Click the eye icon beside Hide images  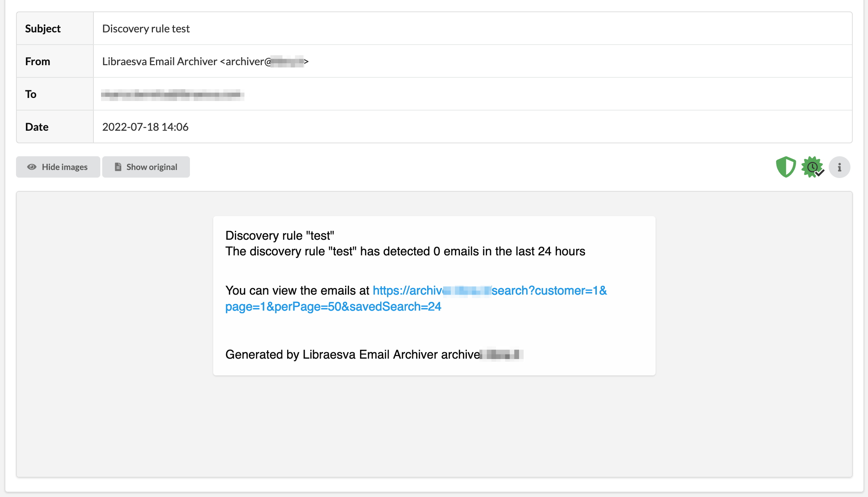pyautogui.click(x=32, y=167)
